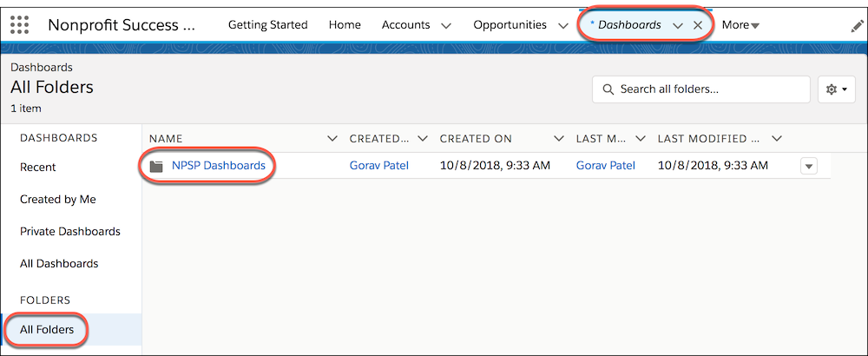Expand the Dashboards tab dropdown chevron

678,25
